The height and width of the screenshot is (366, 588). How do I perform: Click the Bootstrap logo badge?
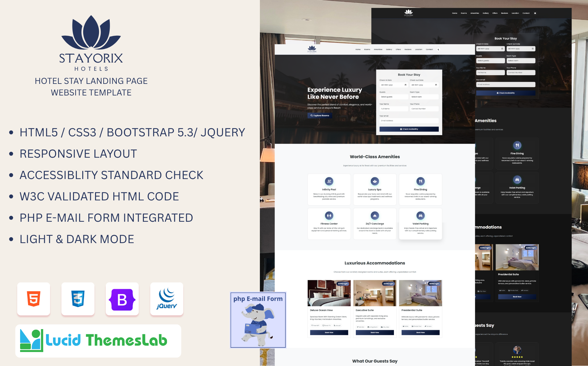pyautogui.click(x=122, y=299)
